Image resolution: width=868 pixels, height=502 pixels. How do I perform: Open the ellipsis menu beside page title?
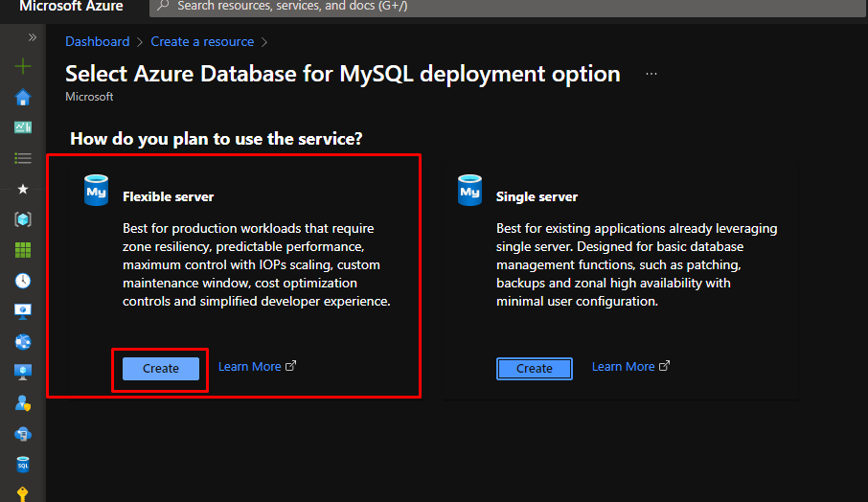(651, 74)
